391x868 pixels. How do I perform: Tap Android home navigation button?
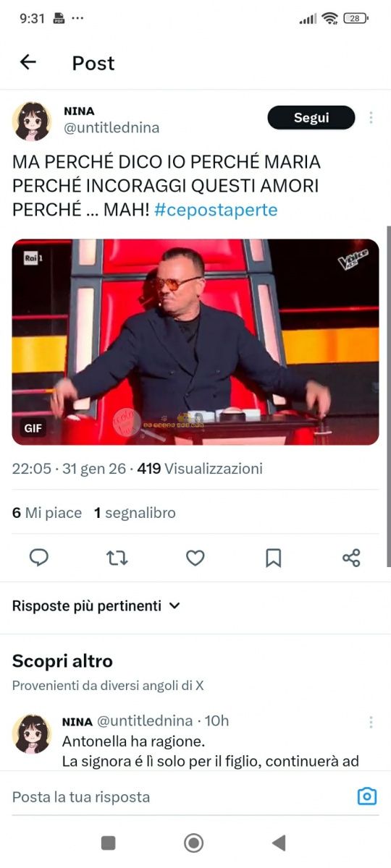(193, 843)
